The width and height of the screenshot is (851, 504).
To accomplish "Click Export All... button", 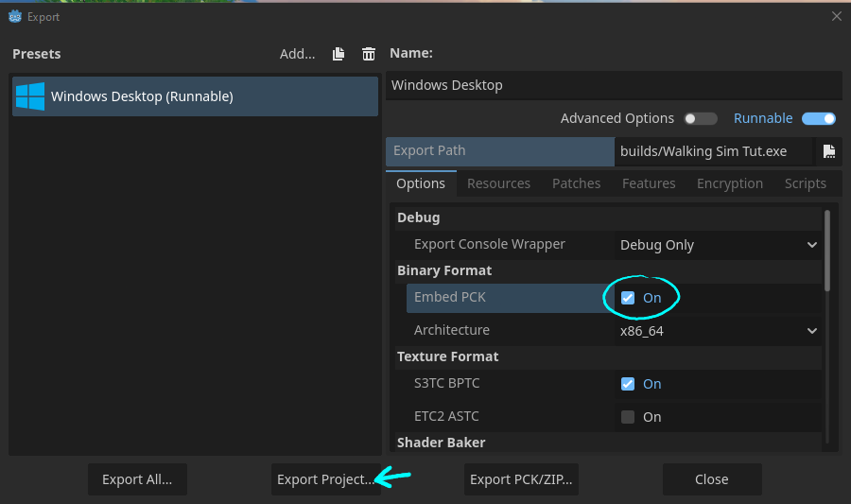I will (137, 479).
